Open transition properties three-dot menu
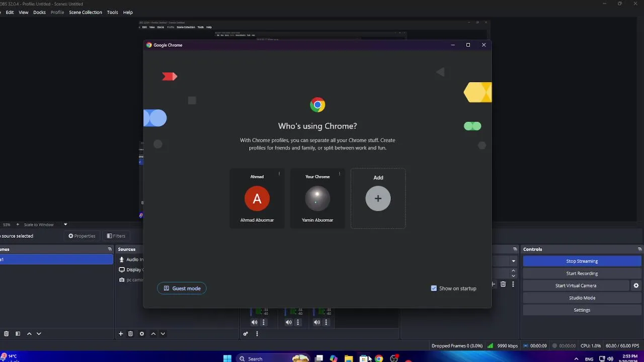Viewport: 644px width, 362px height. pos(513,285)
